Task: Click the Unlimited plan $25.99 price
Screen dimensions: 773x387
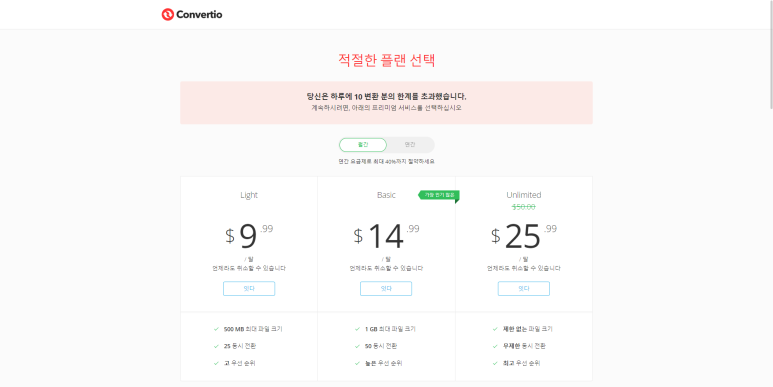Action: 524,236
